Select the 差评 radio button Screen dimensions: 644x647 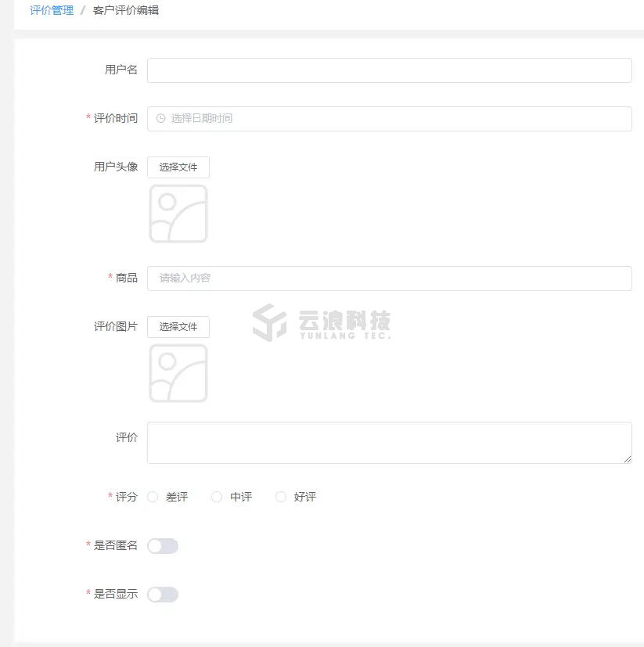153,497
